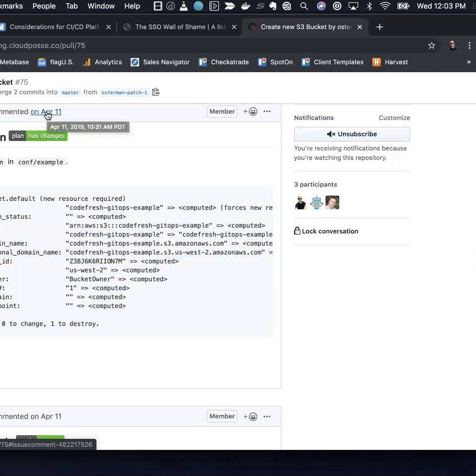Bookmark this page with star icon

coord(431,46)
